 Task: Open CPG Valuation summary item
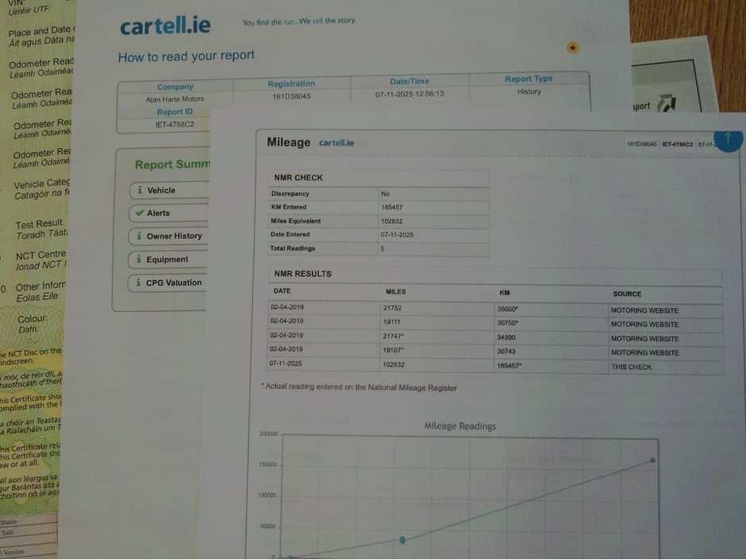173,282
